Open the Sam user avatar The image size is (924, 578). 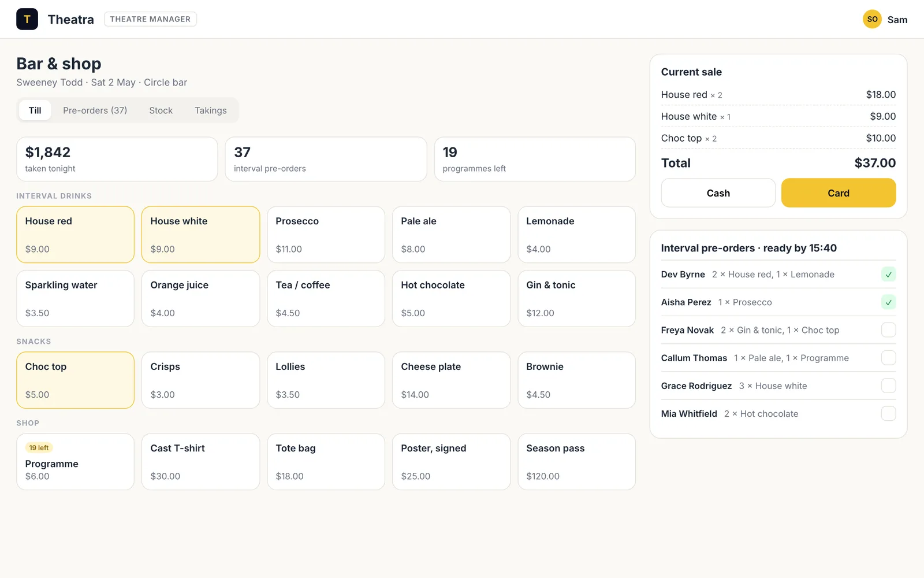pos(872,19)
